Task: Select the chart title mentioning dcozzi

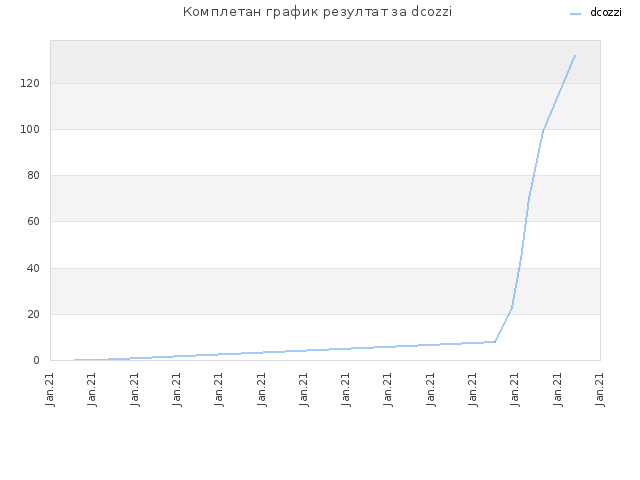Action: 317,12
